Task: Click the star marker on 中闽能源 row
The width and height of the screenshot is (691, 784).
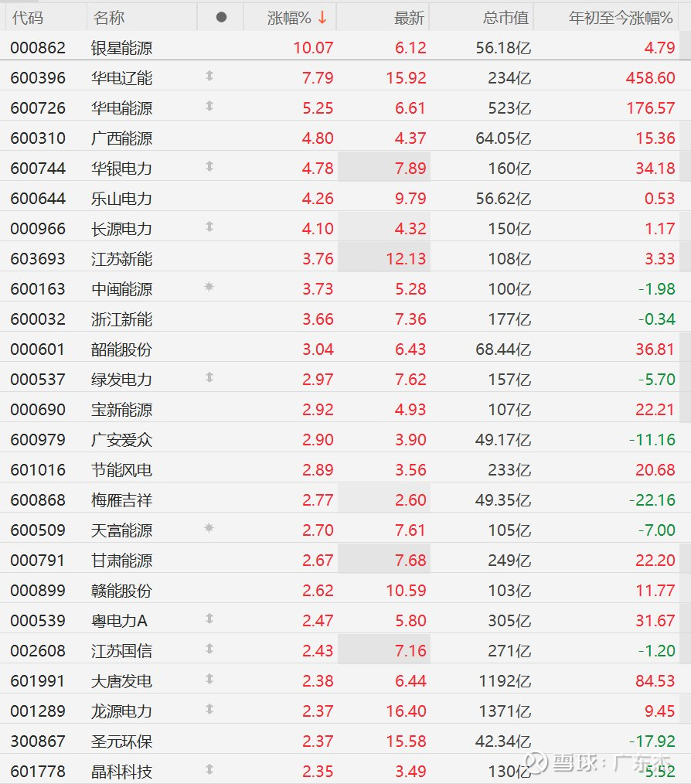Action: 209,287
